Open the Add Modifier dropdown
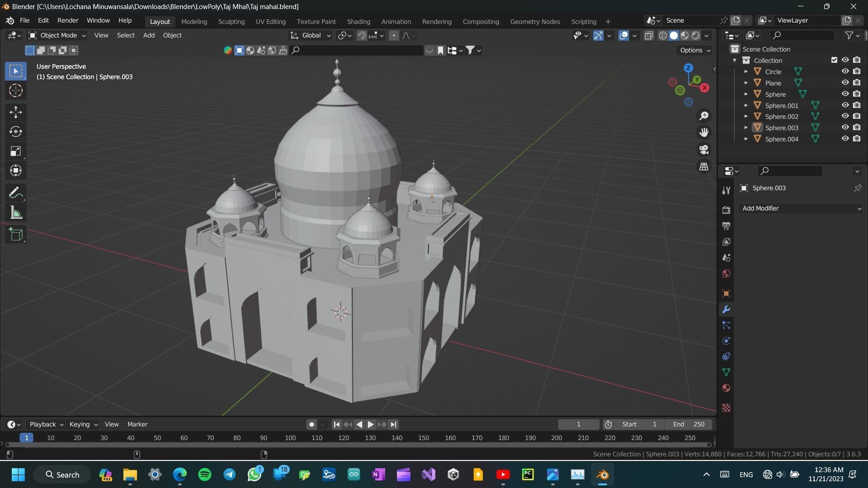 point(801,208)
